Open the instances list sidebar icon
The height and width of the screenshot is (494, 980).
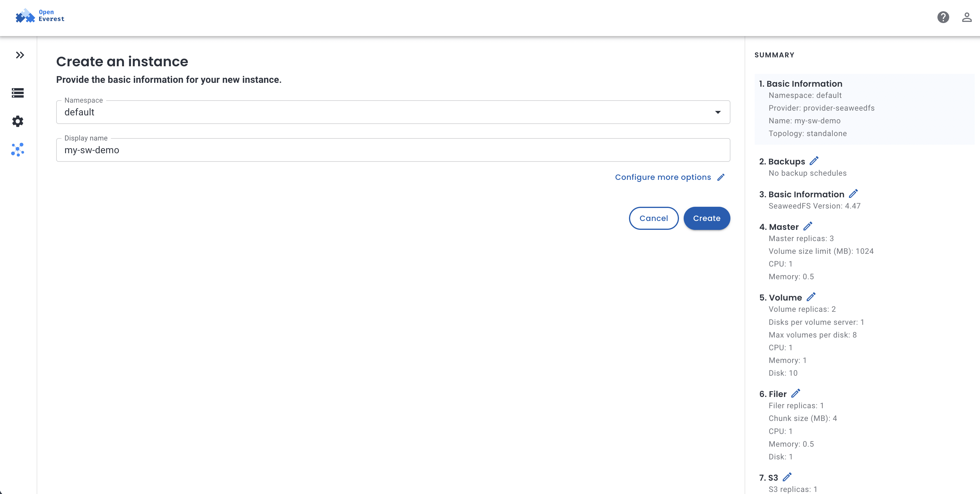click(x=18, y=93)
